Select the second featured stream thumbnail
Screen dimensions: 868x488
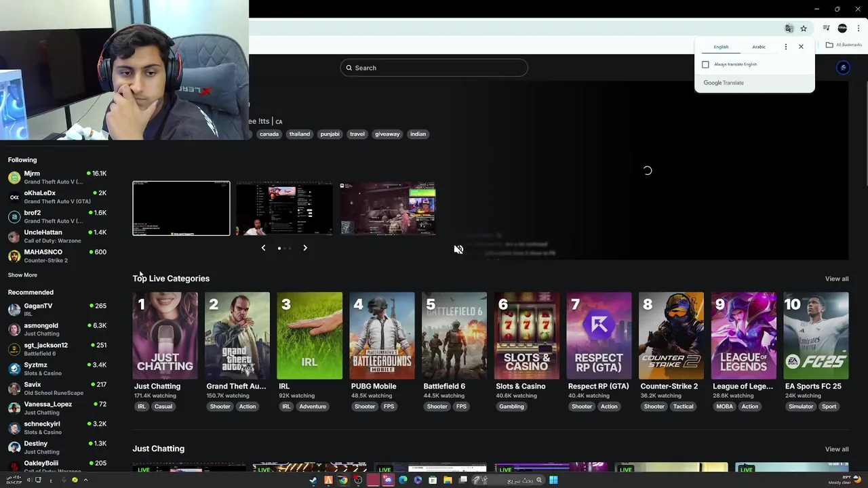pos(284,208)
